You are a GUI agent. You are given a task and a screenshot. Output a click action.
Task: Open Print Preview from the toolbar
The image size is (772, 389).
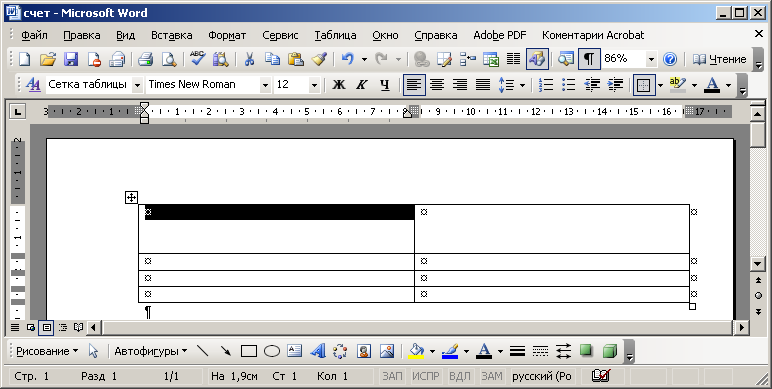169,59
